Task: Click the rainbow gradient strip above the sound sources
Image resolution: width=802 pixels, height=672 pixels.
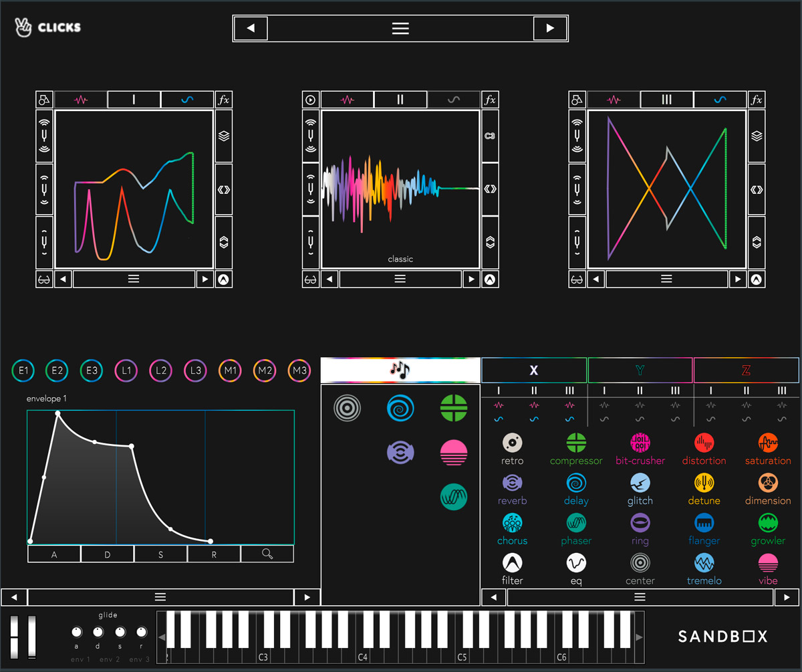Action: click(400, 369)
